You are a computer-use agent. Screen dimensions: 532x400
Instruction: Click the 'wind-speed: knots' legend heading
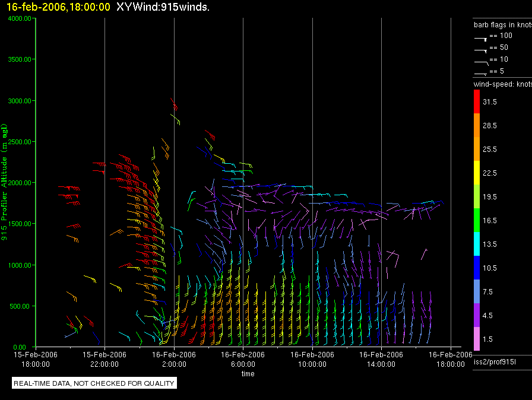point(502,84)
